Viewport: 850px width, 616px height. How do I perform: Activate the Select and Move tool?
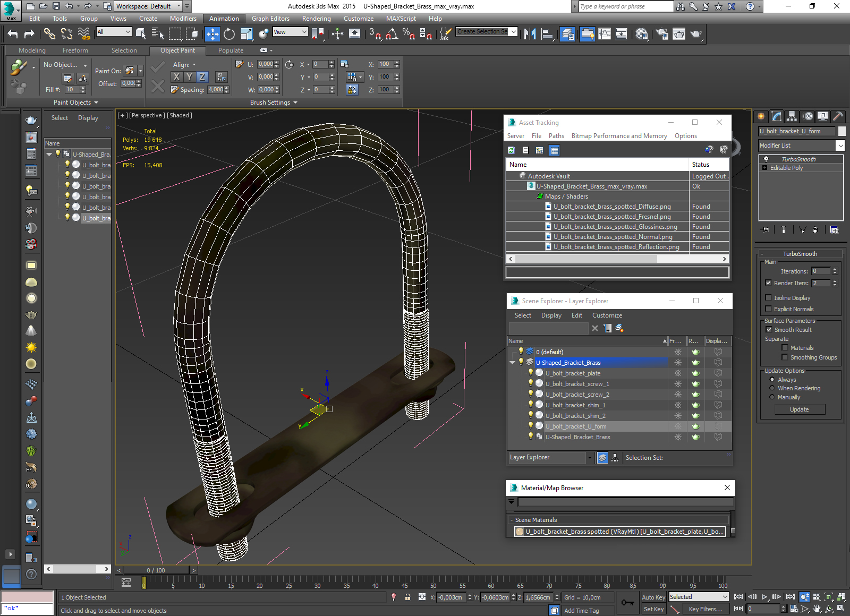tap(212, 34)
